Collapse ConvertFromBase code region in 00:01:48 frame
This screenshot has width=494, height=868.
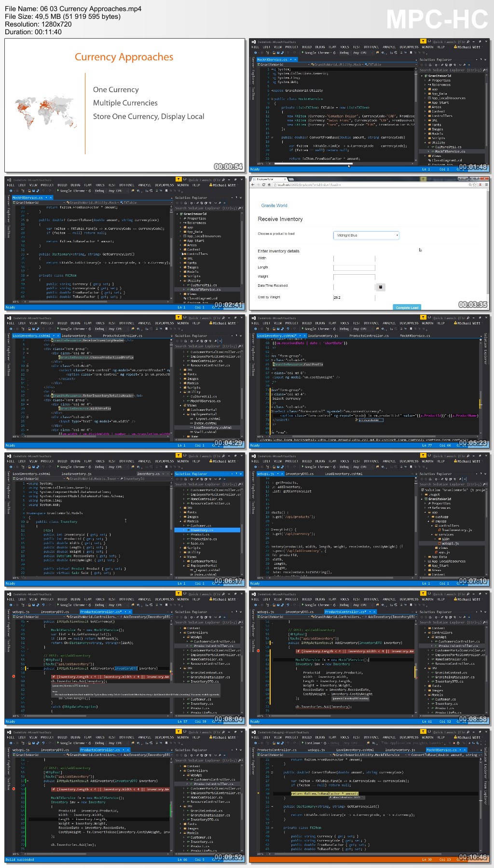click(273, 137)
